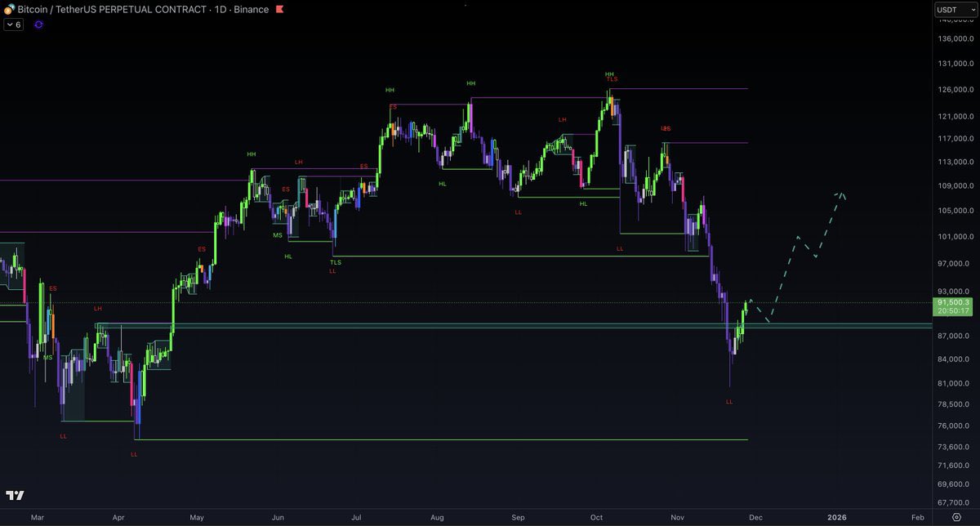The width and height of the screenshot is (980, 526).
Task: Click the 136,000.0 price axis label
Action: point(957,39)
